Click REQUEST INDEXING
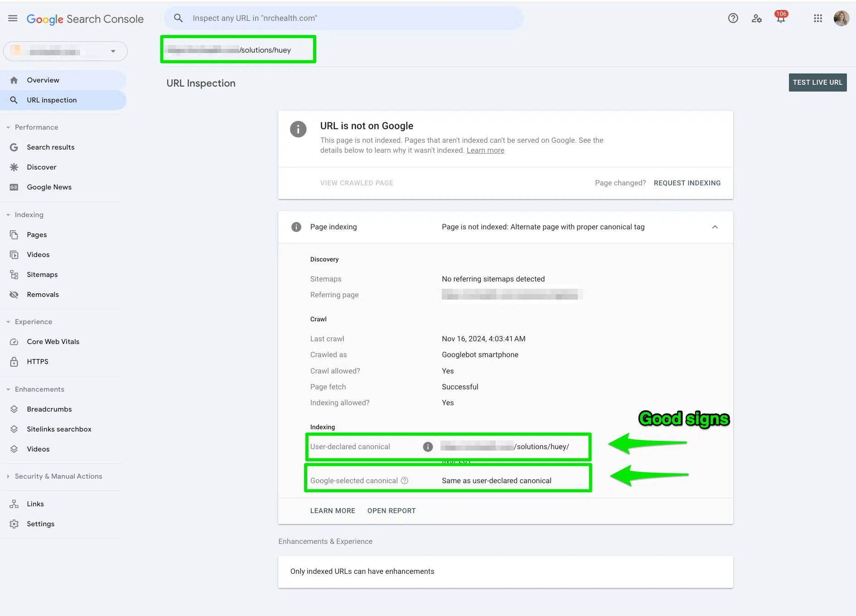This screenshot has width=856, height=616. click(687, 183)
